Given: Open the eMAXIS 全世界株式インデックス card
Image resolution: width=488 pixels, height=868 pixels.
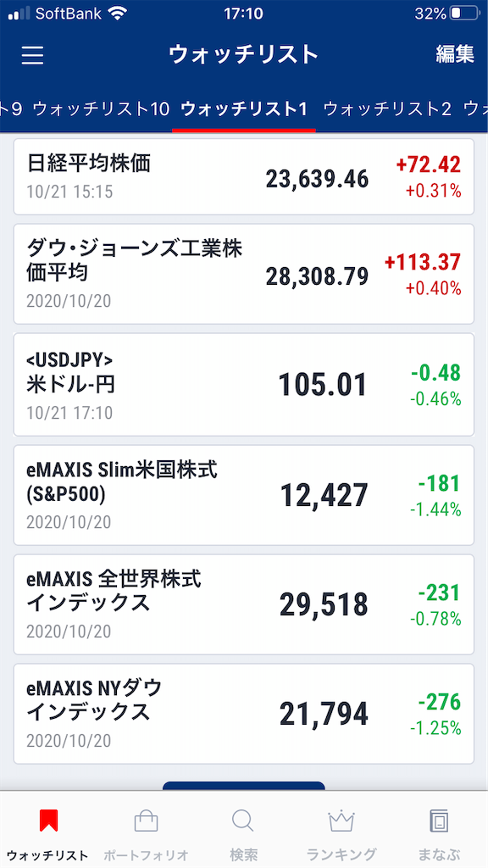Looking at the screenshot, I should click(244, 604).
